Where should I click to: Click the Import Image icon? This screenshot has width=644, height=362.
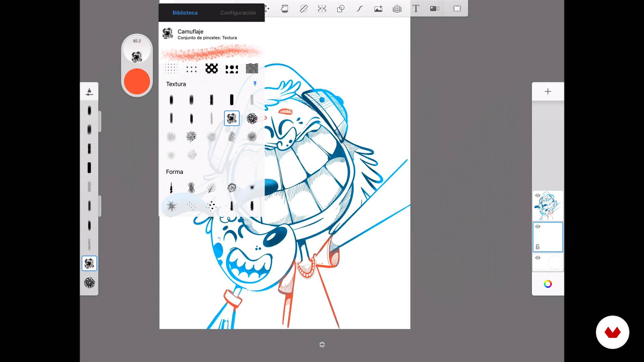(378, 9)
